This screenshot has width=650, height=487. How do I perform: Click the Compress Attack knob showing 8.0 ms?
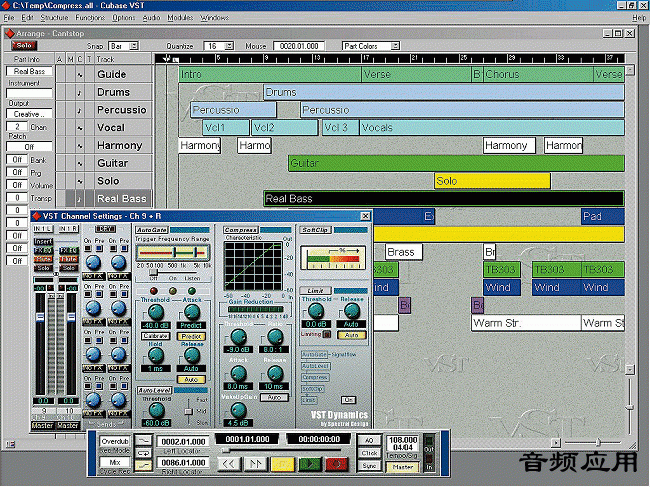pyautogui.click(x=238, y=374)
